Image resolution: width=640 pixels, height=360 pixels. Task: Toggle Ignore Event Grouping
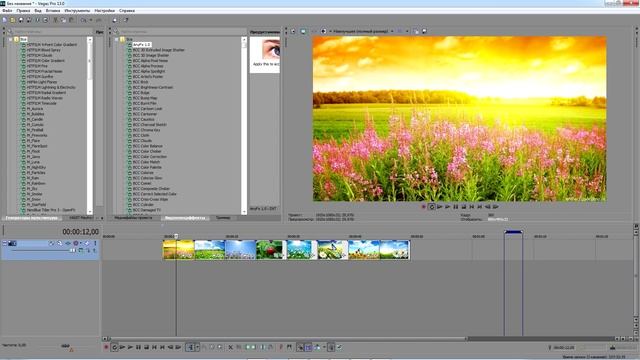(x=339, y=347)
